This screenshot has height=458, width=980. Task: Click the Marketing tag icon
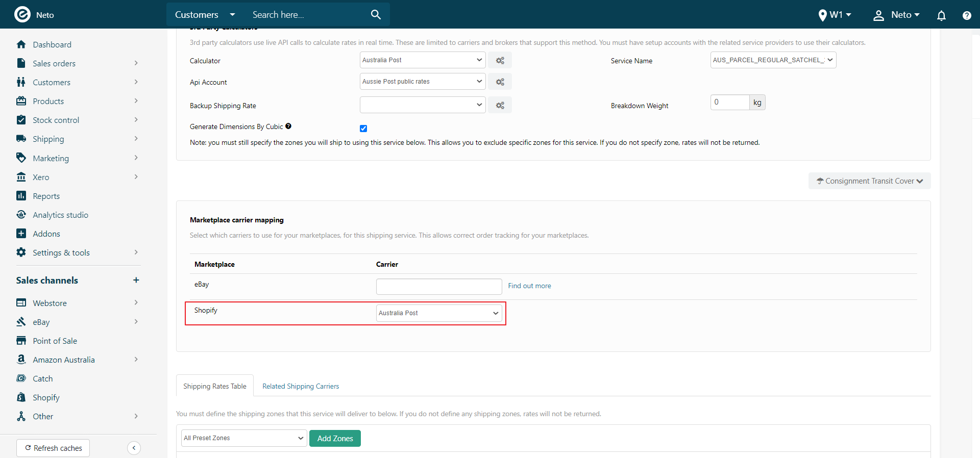coord(21,158)
